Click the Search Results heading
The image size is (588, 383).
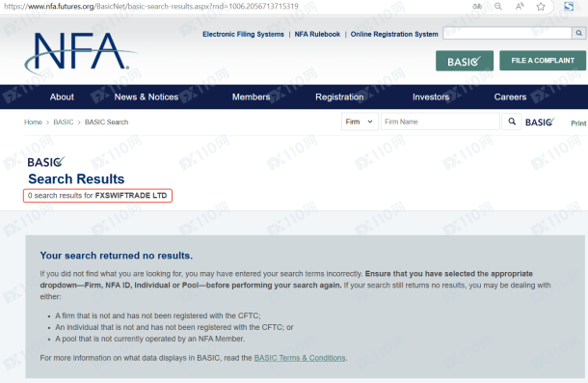click(x=76, y=179)
